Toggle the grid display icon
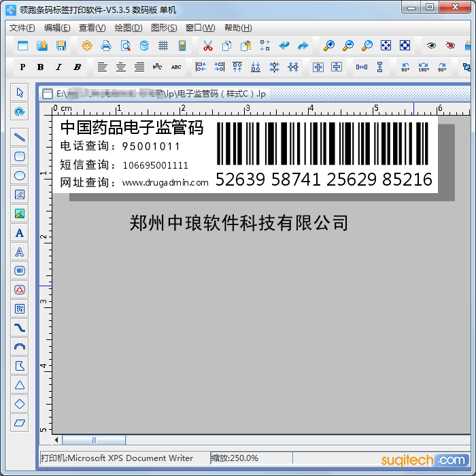 point(163,46)
